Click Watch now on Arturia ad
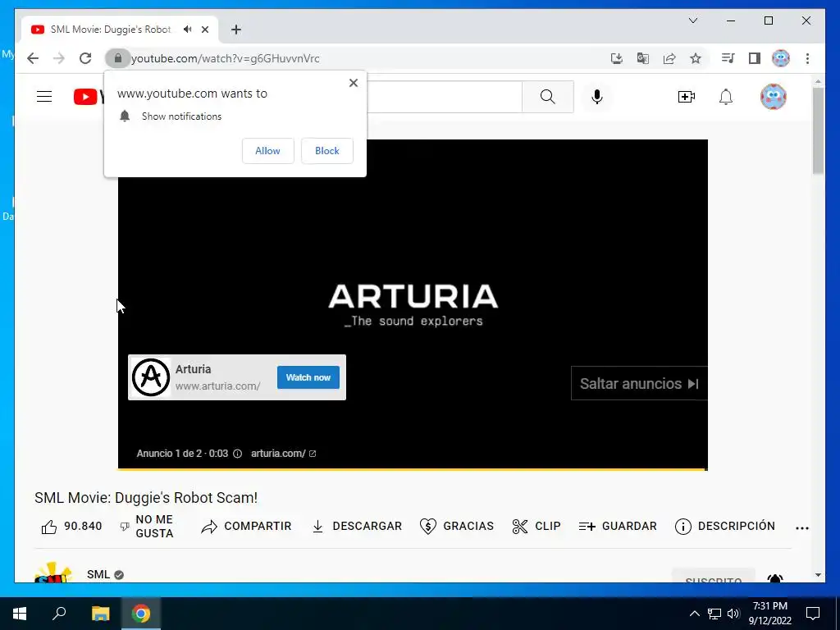The height and width of the screenshot is (630, 840). point(308,377)
